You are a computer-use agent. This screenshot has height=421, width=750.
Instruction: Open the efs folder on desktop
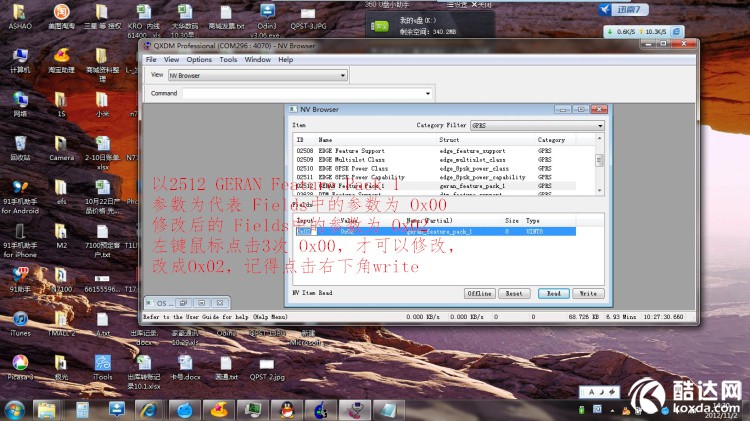coord(61,192)
